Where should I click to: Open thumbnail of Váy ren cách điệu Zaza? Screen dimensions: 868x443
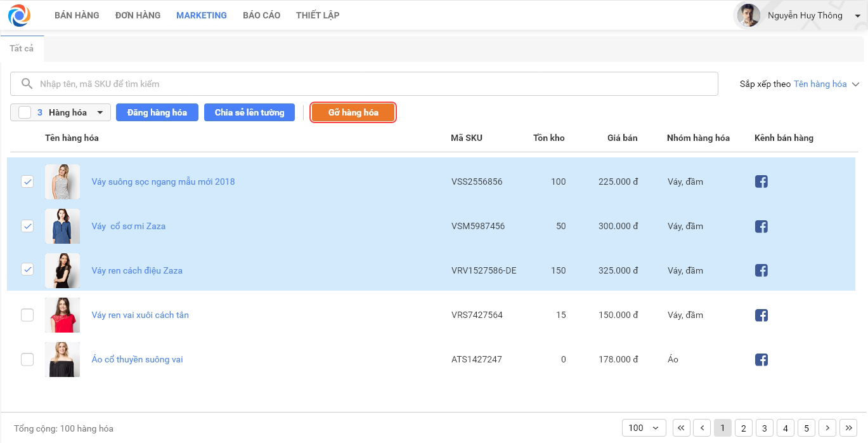(62, 270)
